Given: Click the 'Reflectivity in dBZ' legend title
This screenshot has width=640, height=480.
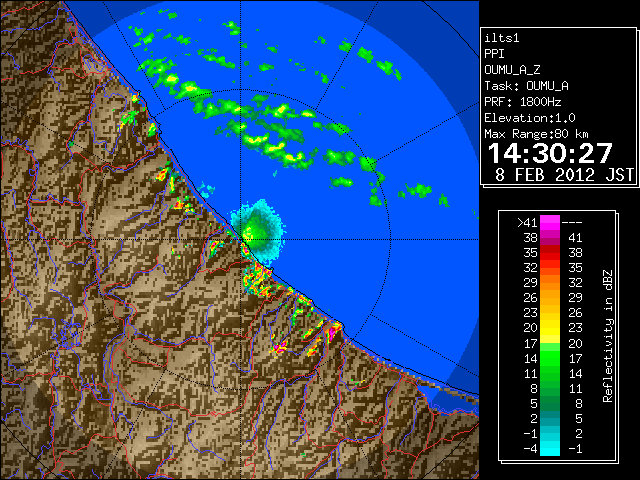Looking at the screenshot, I should click(x=608, y=336).
